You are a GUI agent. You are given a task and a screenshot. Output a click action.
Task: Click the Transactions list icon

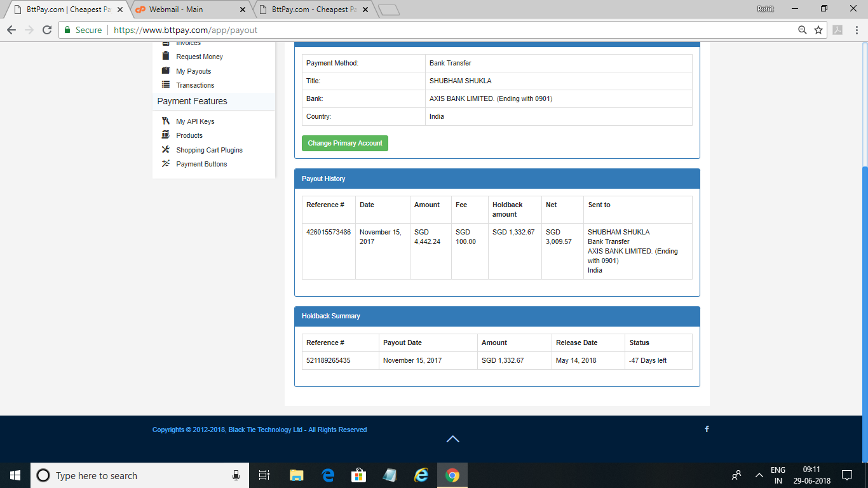[x=165, y=85]
